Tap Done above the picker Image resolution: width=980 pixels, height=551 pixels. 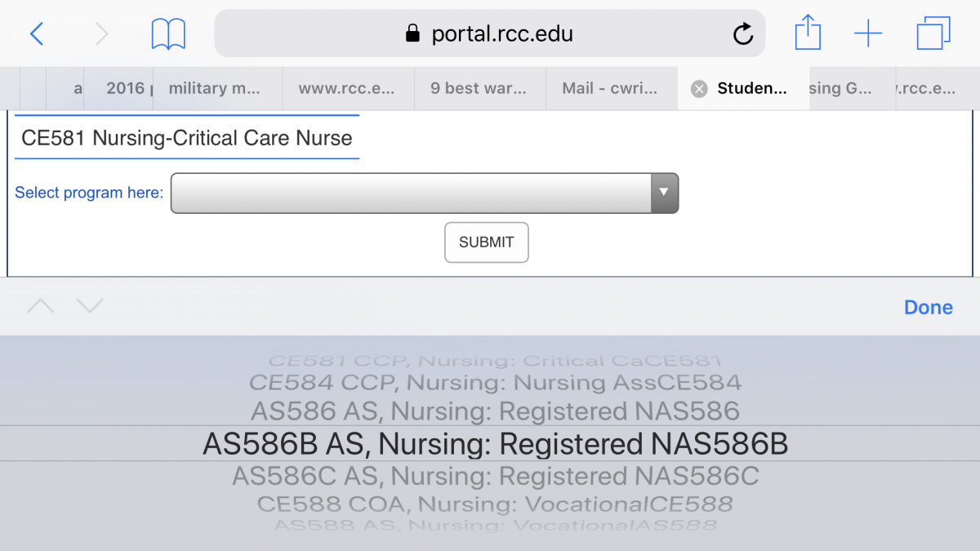[929, 308]
